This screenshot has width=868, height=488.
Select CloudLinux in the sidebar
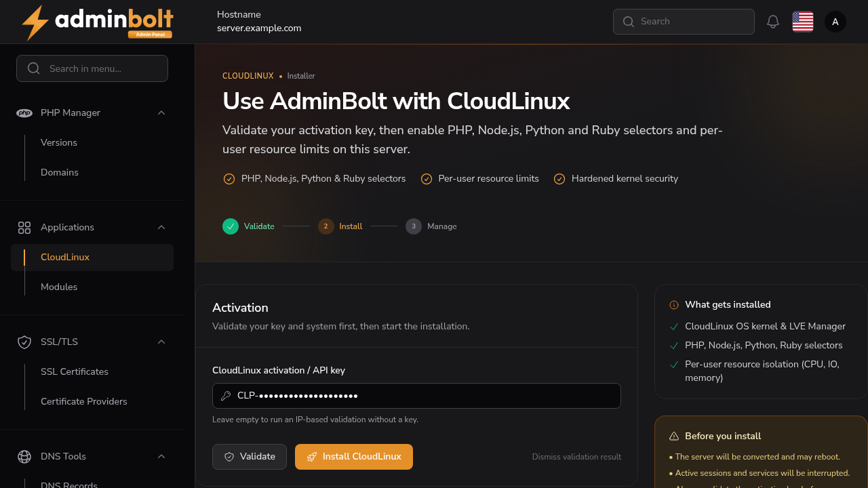pyautogui.click(x=92, y=258)
